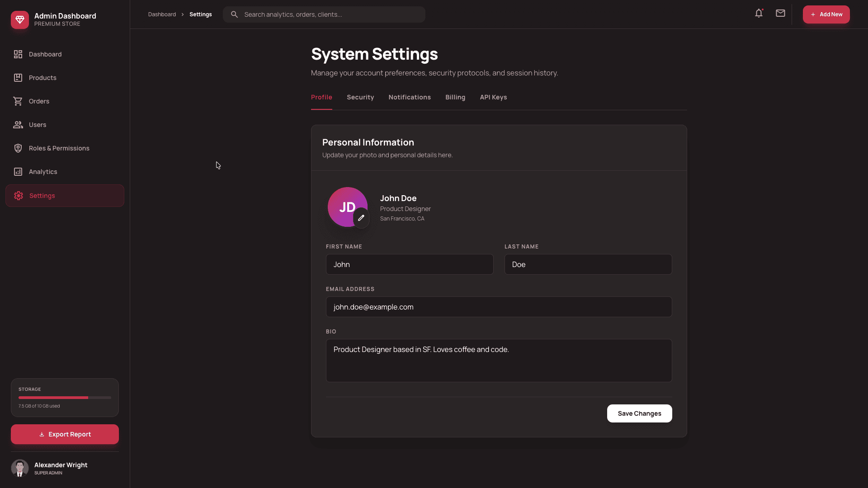Open the Notifications settings tab
The height and width of the screenshot is (488, 868).
tap(409, 97)
